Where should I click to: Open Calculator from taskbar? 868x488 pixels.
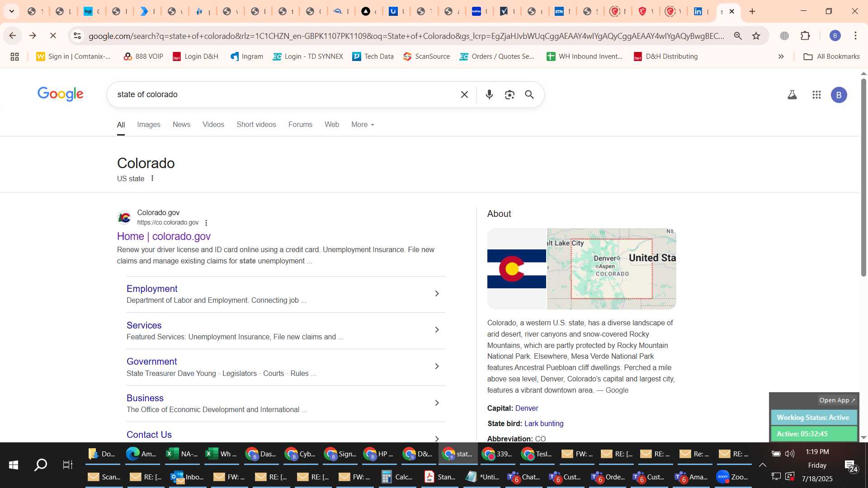click(397, 477)
